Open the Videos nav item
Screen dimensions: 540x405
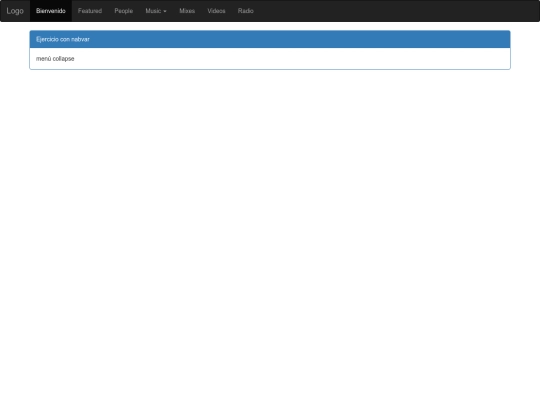216,11
